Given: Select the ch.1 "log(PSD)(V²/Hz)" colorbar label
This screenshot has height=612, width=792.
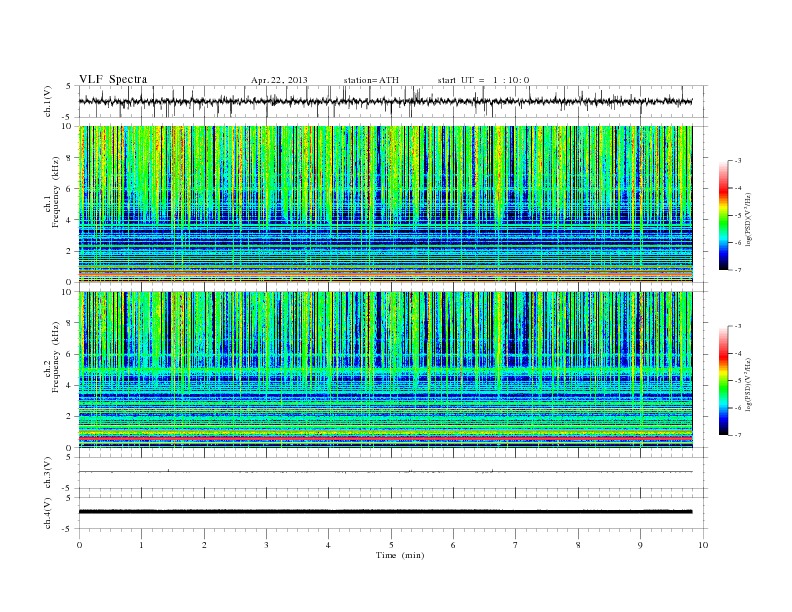Looking at the screenshot, I should pyautogui.click(x=749, y=219).
